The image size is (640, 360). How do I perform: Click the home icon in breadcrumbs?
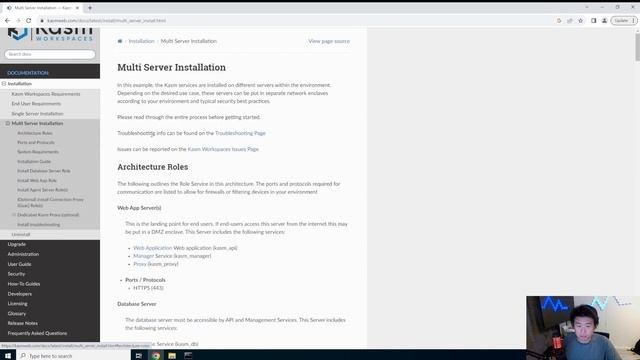(120, 41)
